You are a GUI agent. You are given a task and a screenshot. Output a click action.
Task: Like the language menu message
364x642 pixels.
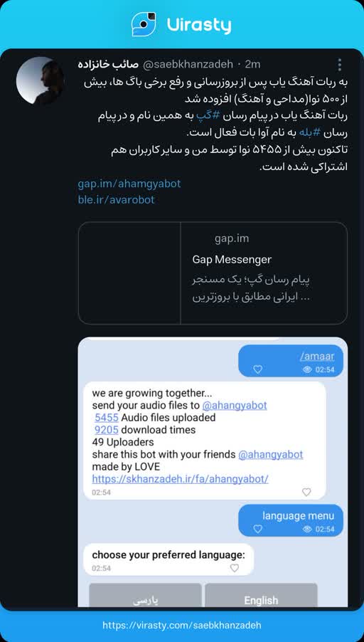(x=257, y=529)
